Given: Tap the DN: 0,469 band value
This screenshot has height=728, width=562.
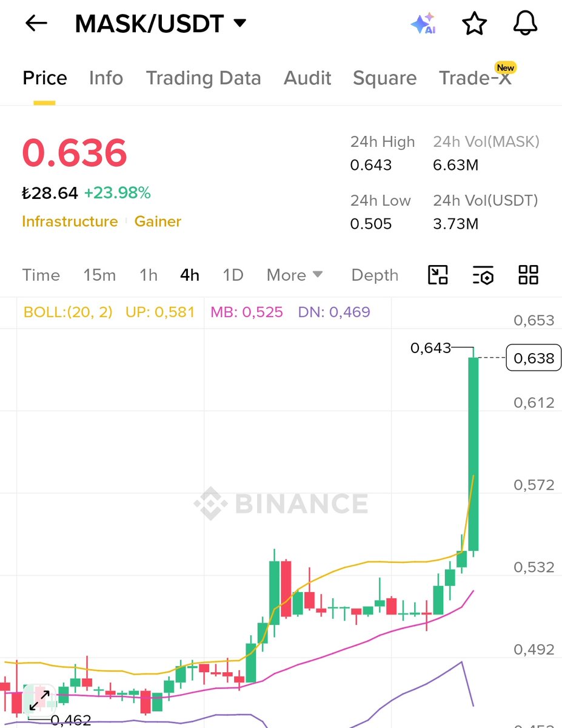Looking at the screenshot, I should tap(334, 312).
